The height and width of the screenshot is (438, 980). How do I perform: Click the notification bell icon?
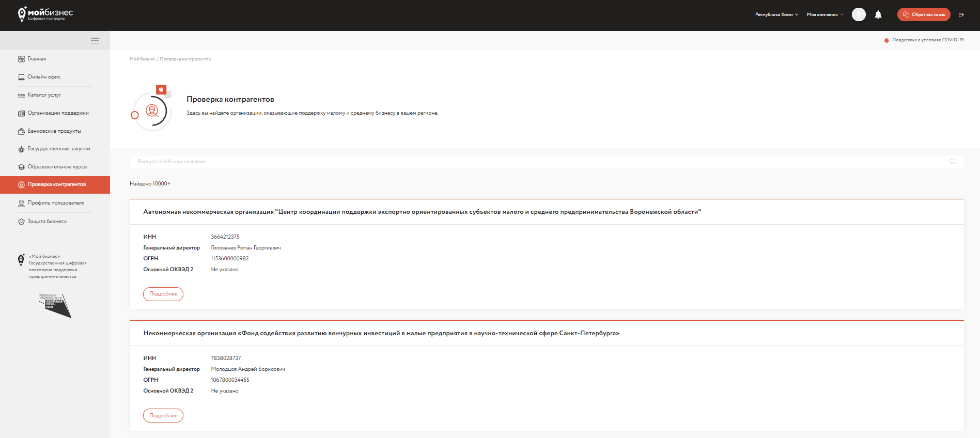pyautogui.click(x=878, y=14)
